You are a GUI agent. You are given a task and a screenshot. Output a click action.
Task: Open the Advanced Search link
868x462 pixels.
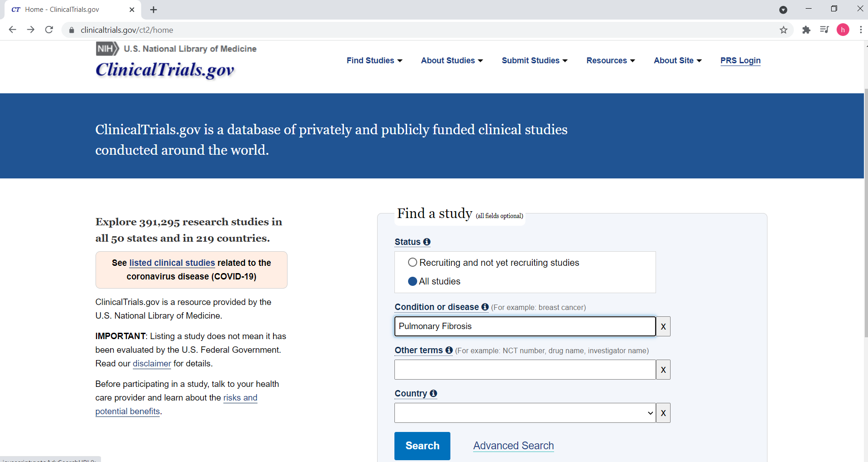[x=514, y=446]
